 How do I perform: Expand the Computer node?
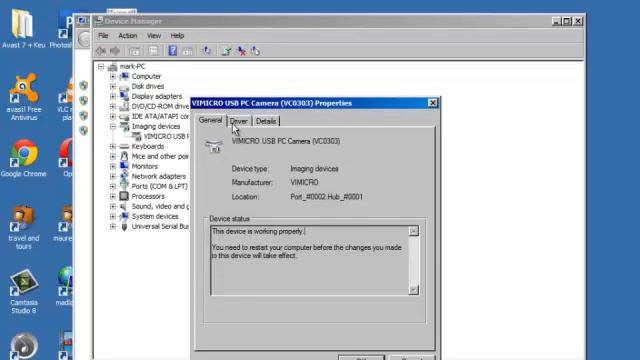[x=113, y=76]
